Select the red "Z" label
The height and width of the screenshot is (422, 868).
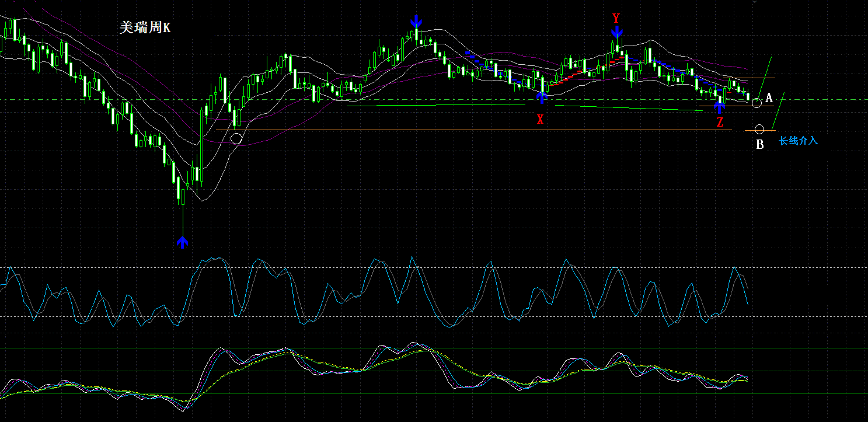[x=720, y=123]
